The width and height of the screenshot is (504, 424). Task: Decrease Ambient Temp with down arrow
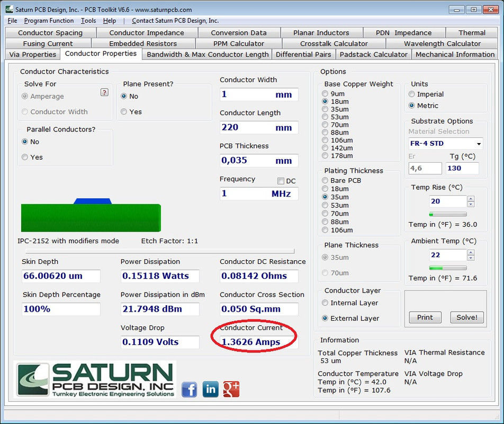pyautogui.click(x=471, y=258)
